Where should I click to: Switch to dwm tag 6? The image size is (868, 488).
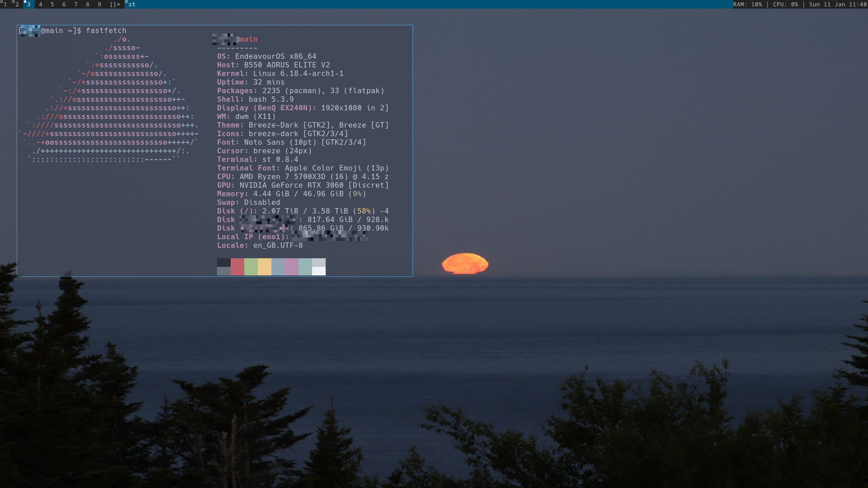coord(64,4)
